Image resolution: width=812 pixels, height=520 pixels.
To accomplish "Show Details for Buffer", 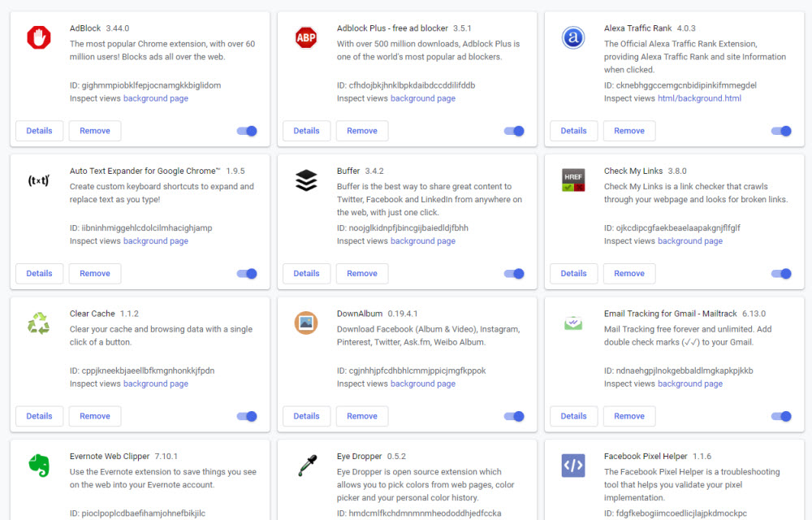I will tap(307, 274).
